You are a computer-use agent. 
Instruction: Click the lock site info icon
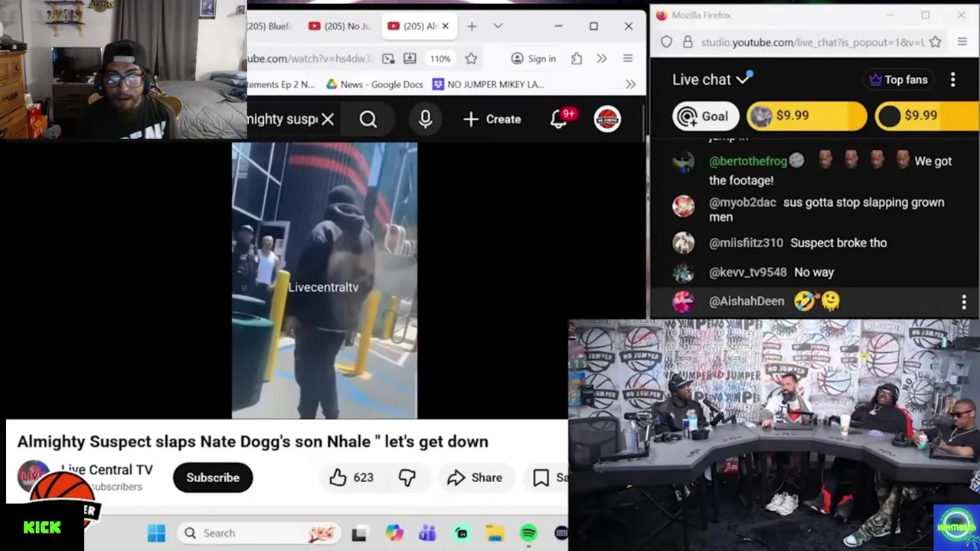688,42
